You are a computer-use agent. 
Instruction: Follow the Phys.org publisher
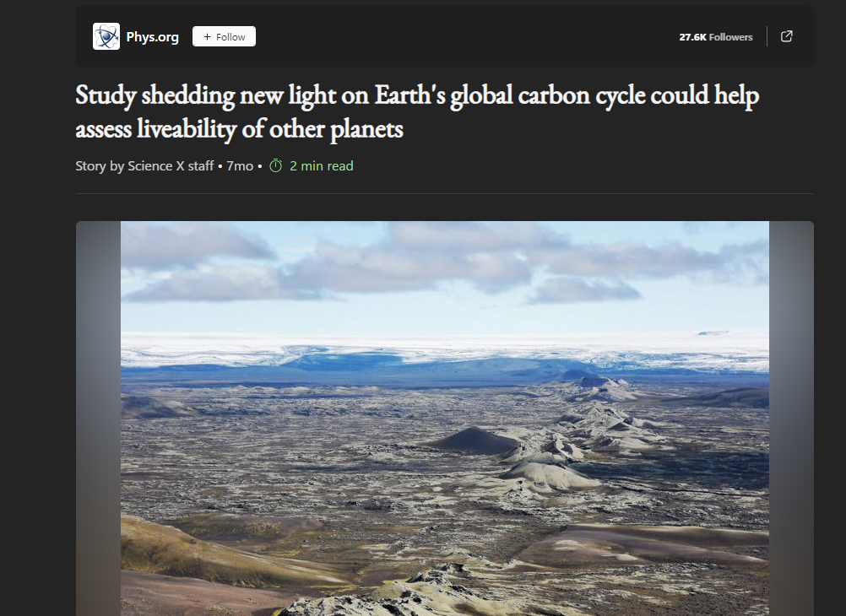[x=224, y=36]
